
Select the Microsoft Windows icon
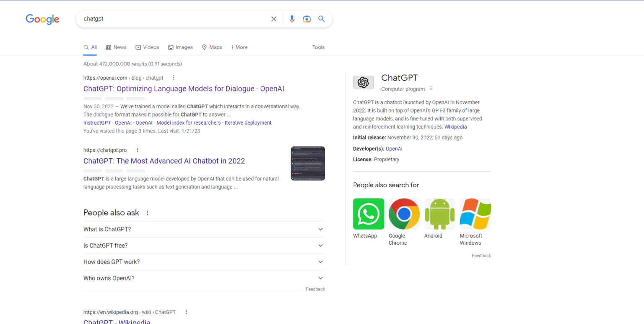point(475,214)
